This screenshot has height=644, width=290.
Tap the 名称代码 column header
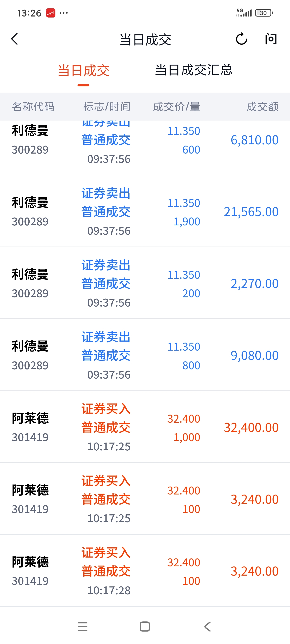click(33, 107)
